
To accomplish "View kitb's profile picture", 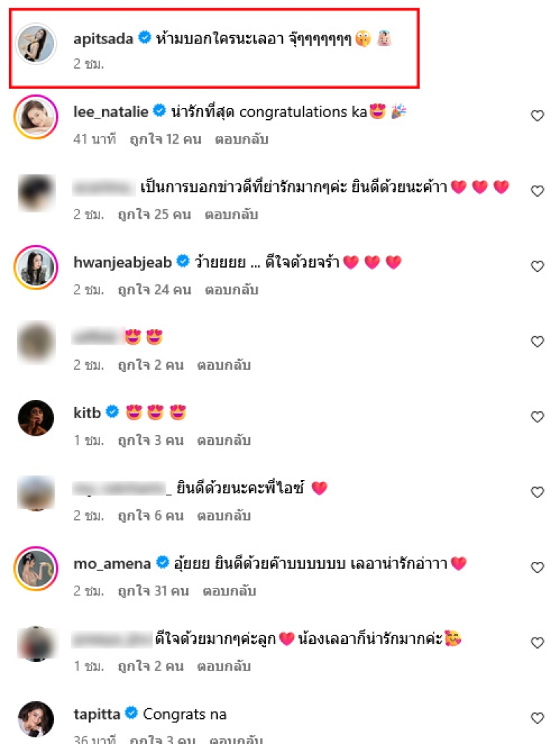I will coord(36,418).
